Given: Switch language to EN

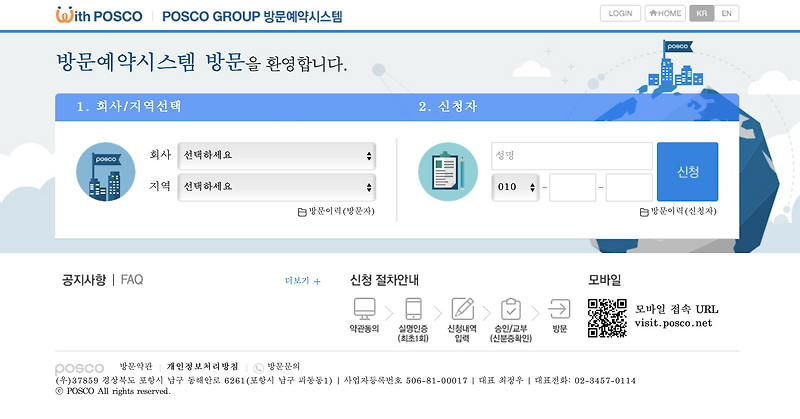Looking at the screenshot, I should (x=727, y=13).
